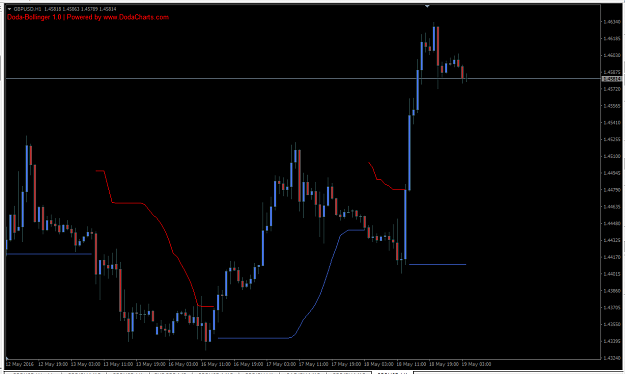Click time axis label 18 May 03:00
The height and width of the screenshot is (374, 625).
pos(379,364)
